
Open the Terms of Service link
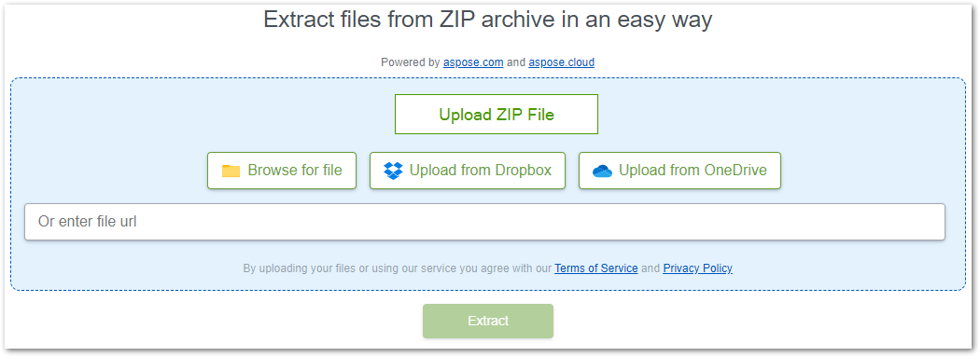(596, 268)
